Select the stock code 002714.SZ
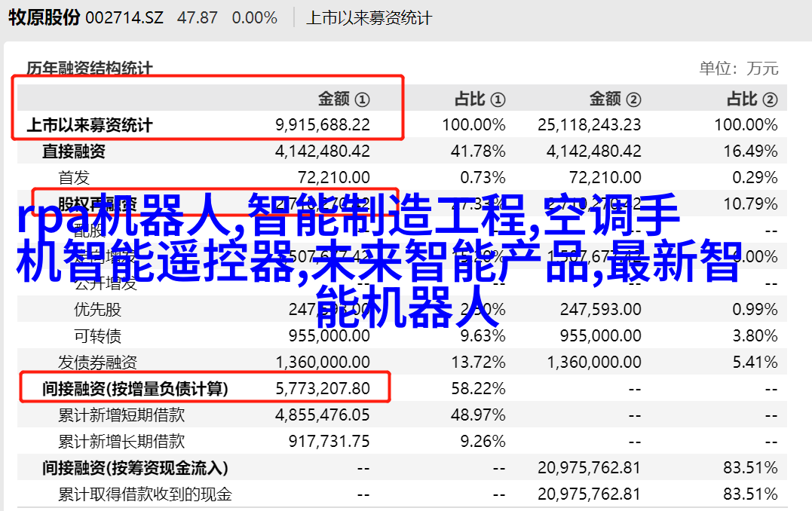The image size is (812, 511). pos(124,18)
